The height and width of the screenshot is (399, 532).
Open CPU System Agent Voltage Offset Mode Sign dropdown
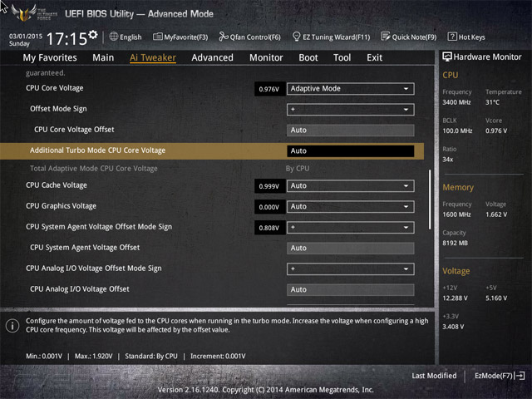point(351,227)
